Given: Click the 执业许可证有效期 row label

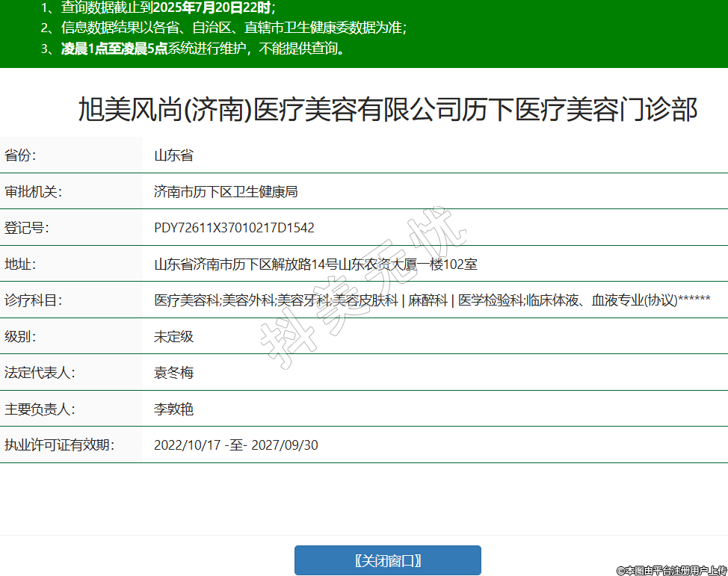Looking at the screenshot, I should 59,445.
